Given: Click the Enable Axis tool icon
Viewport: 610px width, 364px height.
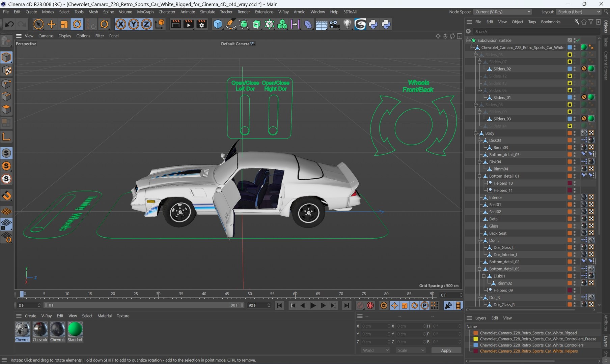Looking at the screenshot, I should tap(6, 136).
